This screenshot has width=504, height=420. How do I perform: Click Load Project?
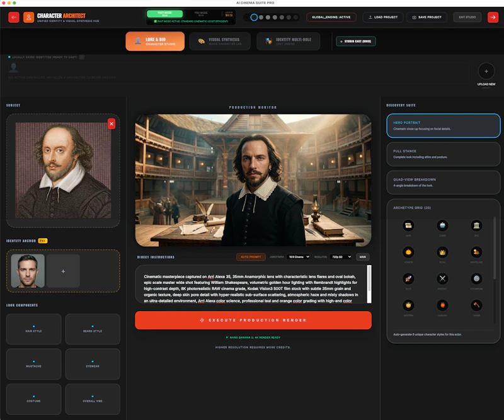pos(383,18)
